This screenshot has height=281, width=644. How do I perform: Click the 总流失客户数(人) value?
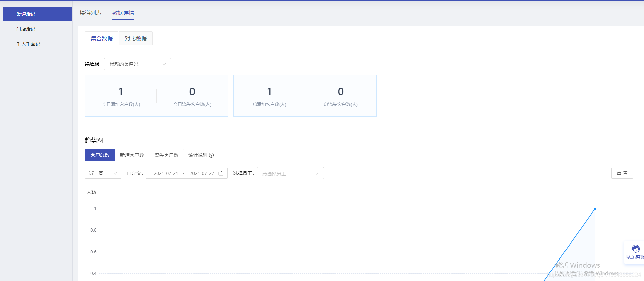(x=341, y=91)
